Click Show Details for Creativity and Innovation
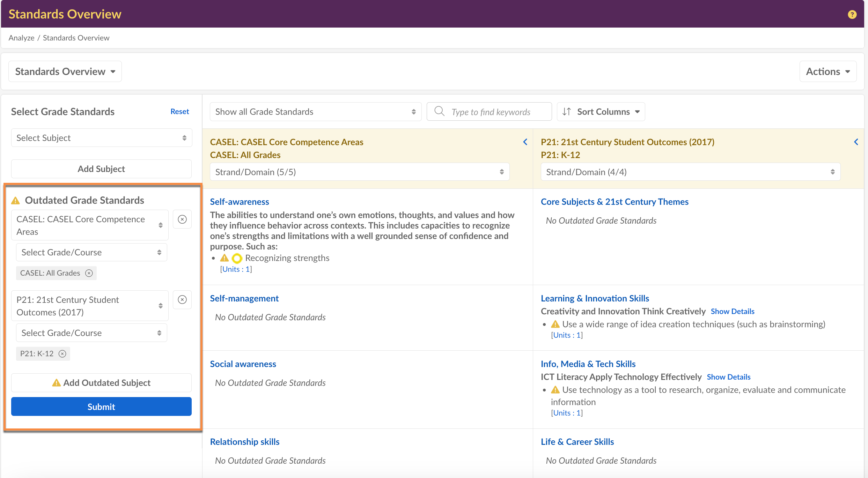Viewport: 868px width, 478px height. click(733, 311)
